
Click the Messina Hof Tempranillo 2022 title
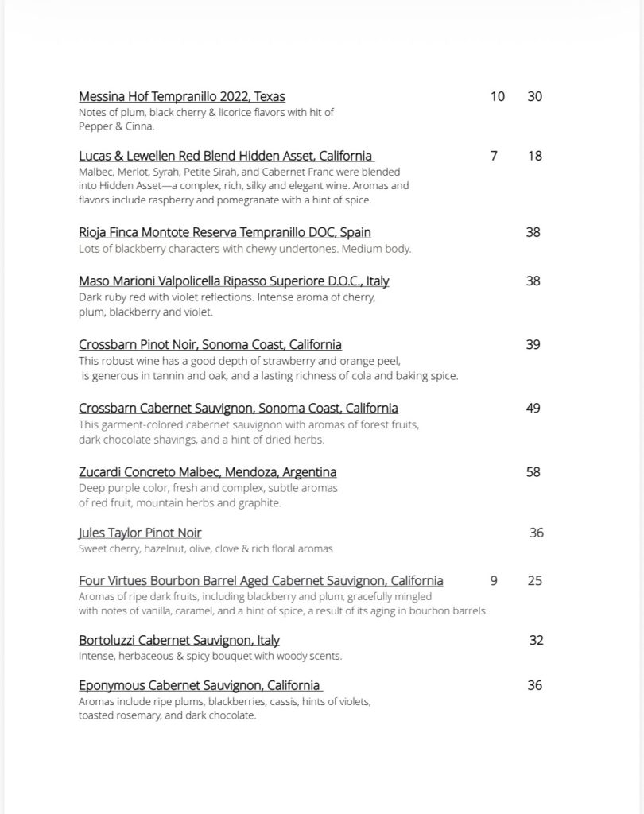181,97
